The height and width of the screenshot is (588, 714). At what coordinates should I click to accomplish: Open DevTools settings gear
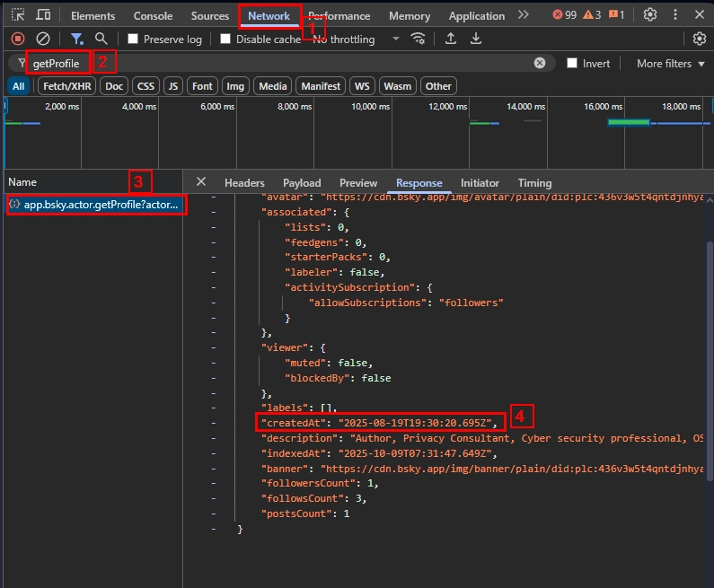[x=650, y=15]
